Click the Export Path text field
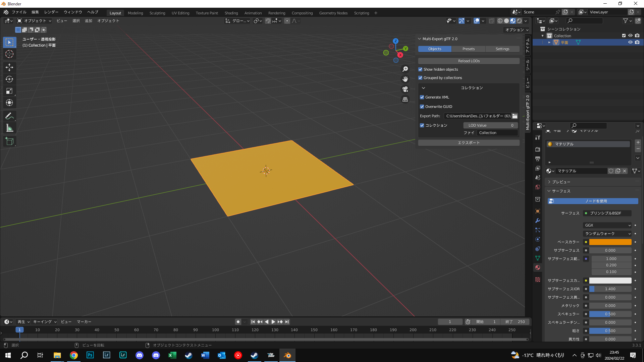 point(478,116)
